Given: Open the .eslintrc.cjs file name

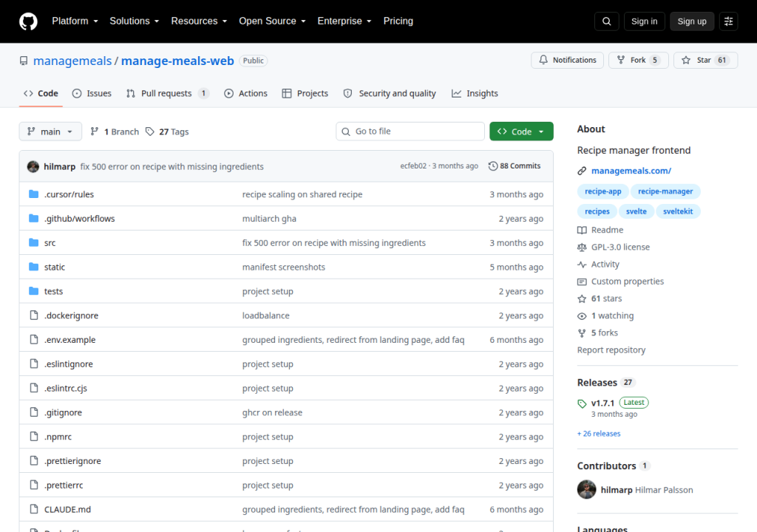Looking at the screenshot, I should pyautogui.click(x=66, y=388).
